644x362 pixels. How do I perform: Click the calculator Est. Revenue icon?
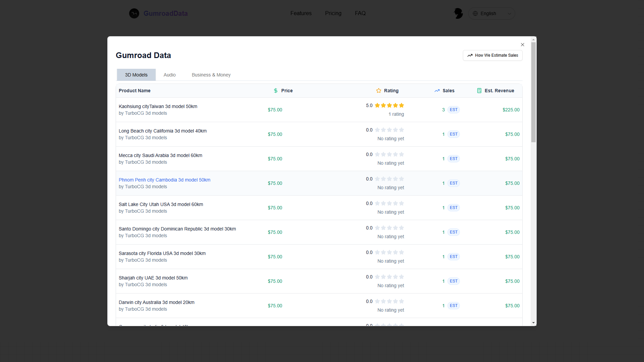click(x=479, y=91)
